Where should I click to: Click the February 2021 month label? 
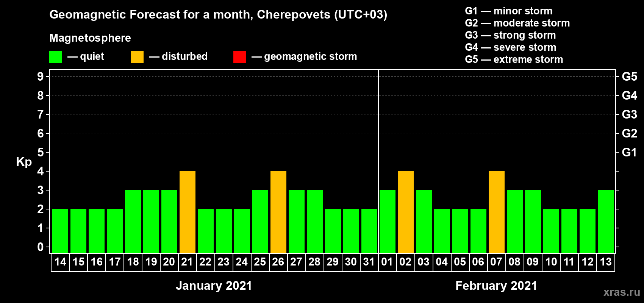coord(496,286)
